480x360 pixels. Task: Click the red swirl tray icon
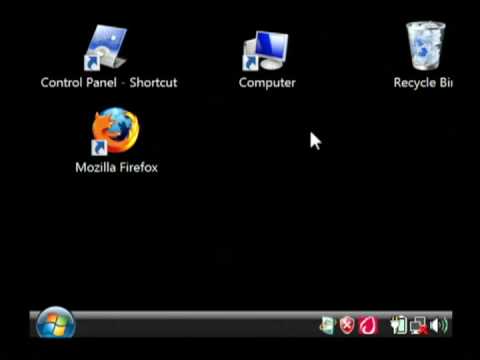(368, 325)
